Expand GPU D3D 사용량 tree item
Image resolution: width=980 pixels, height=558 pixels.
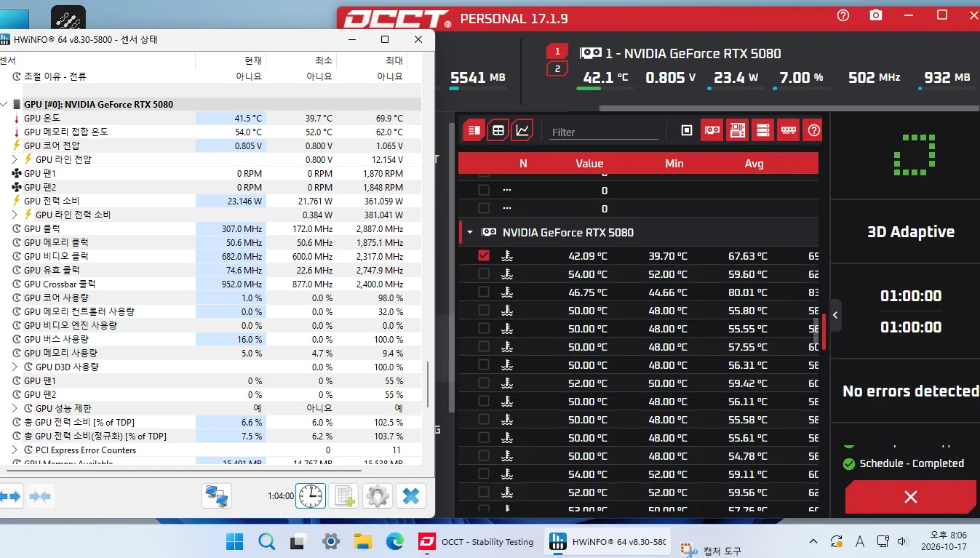click(x=15, y=367)
